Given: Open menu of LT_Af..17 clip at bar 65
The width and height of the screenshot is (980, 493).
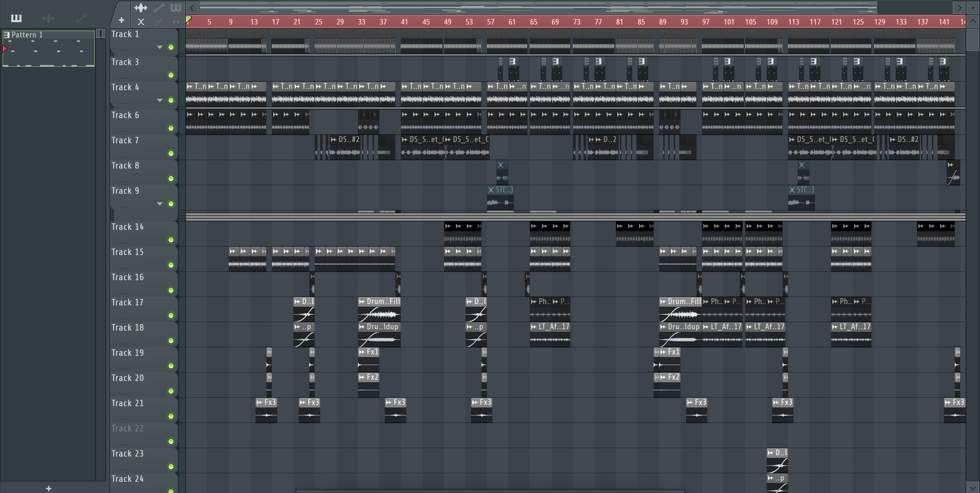Looking at the screenshot, I should tap(534, 327).
